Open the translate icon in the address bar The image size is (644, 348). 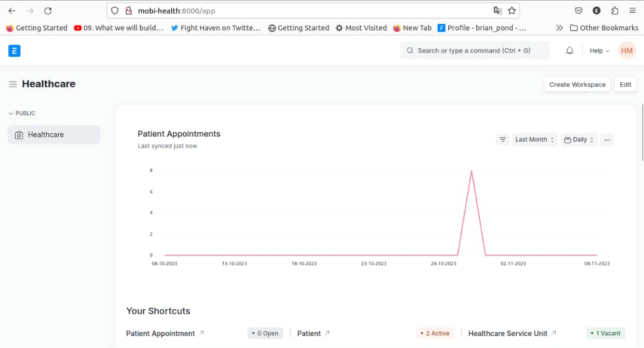tap(498, 10)
